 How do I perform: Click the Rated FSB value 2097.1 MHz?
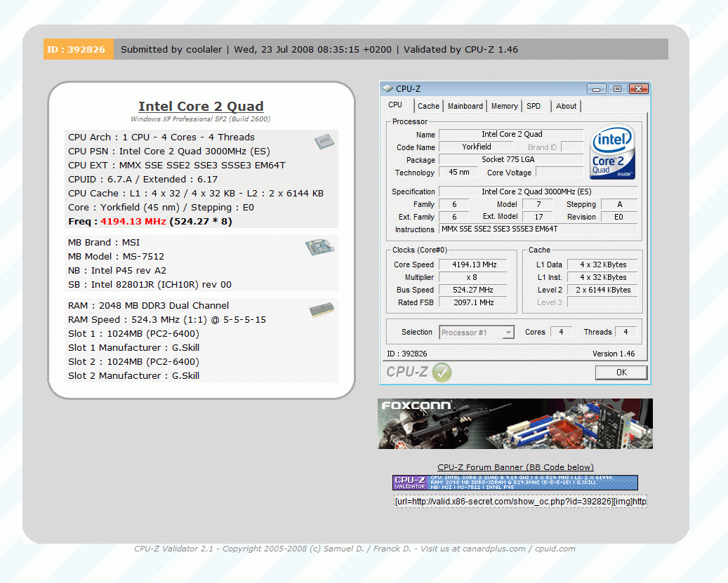(474, 302)
